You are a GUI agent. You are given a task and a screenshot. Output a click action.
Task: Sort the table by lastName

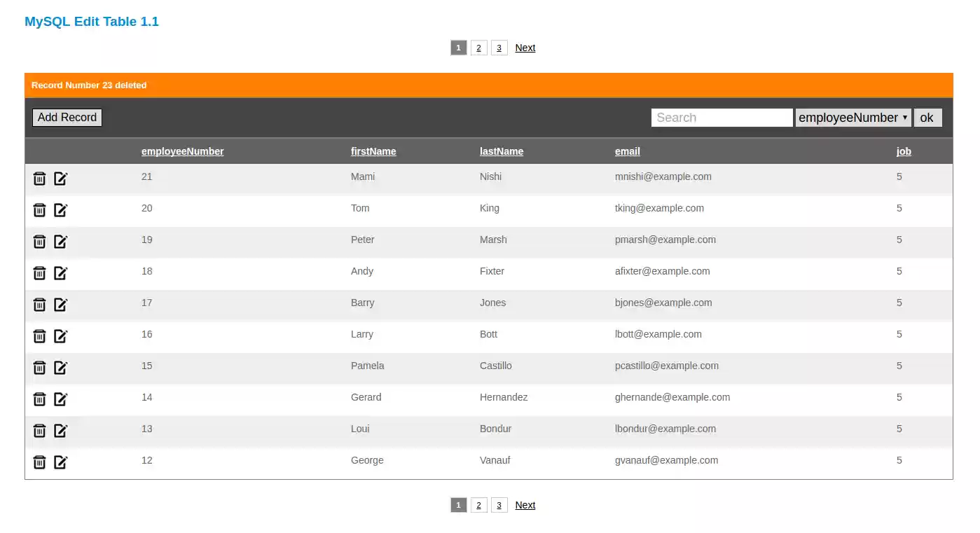pyautogui.click(x=502, y=151)
